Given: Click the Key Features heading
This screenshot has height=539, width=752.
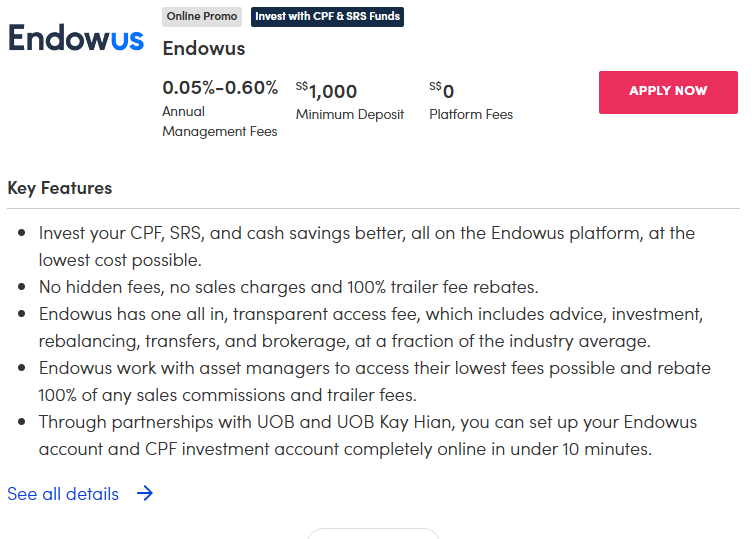Looking at the screenshot, I should (60, 188).
